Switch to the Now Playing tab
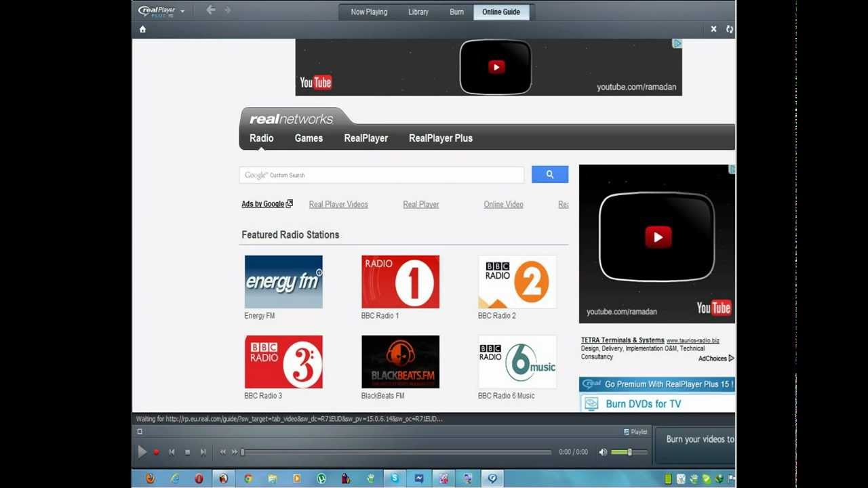The image size is (868, 488). [369, 12]
